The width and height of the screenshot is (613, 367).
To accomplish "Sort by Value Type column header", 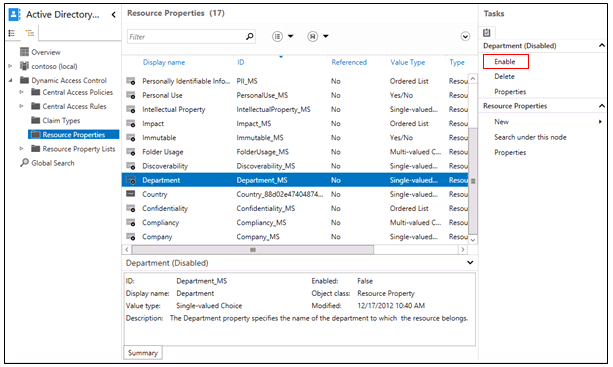I will pos(407,63).
